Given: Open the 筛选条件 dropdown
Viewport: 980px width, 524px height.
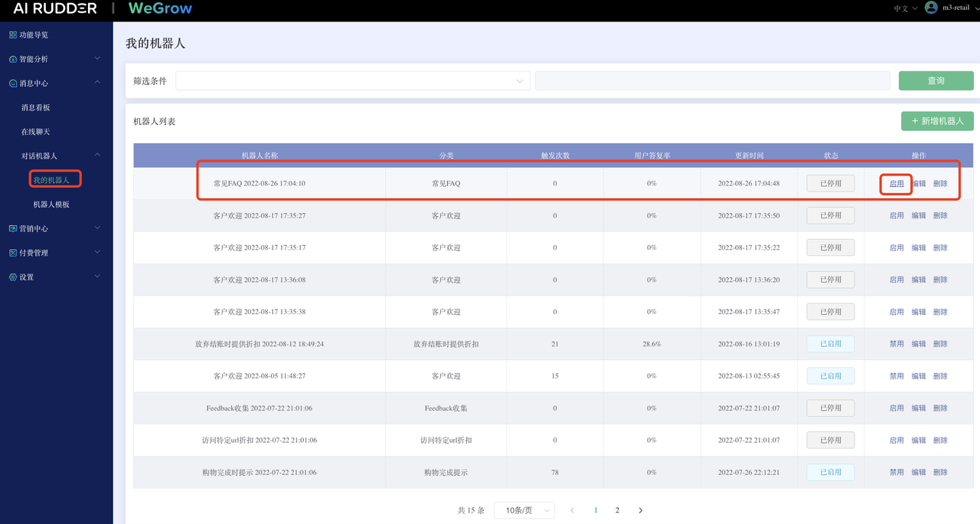Looking at the screenshot, I should [352, 80].
